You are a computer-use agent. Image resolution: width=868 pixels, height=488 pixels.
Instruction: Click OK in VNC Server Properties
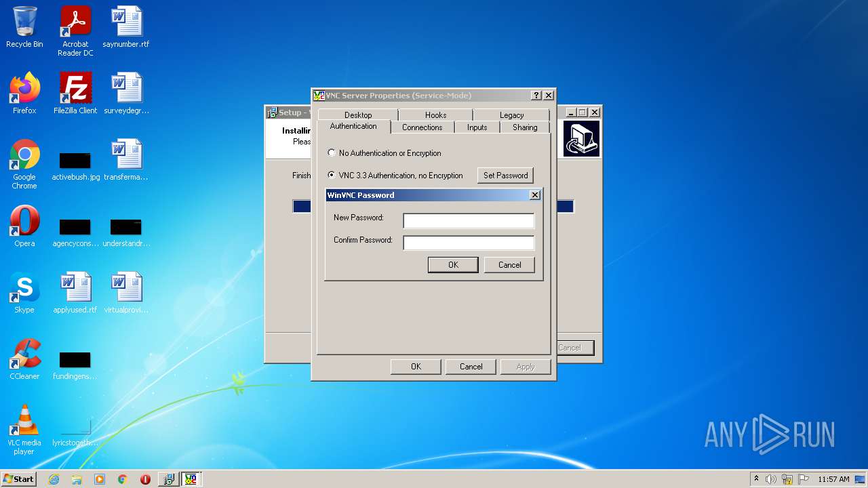[x=416, y=367]
